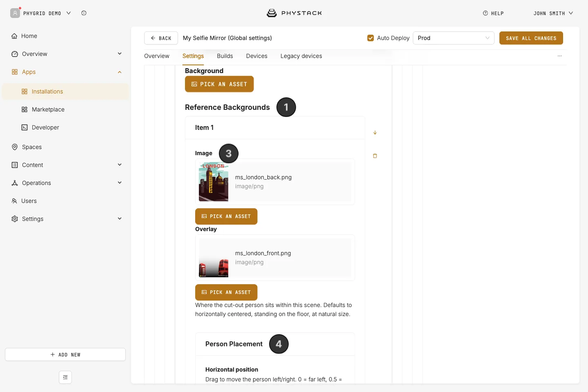
Task: Switch to the Overview tab
Action: [x=157, y=56]
